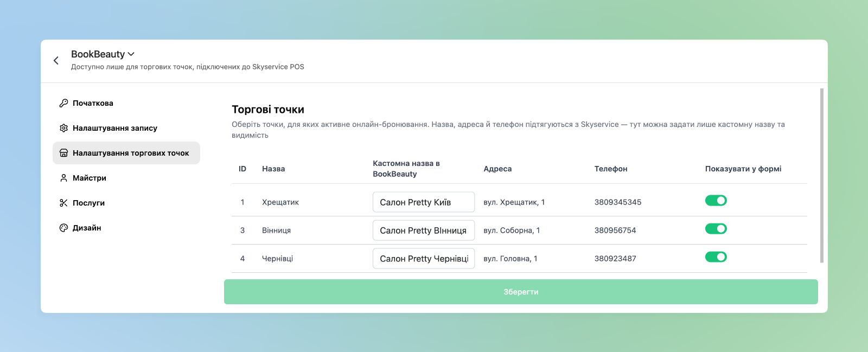Go to the Майстри section
The height and width of the screenshot is (352, 868).
click(126, 178)
